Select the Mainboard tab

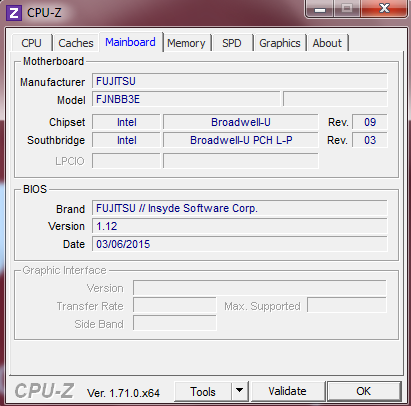coord(130,42)
